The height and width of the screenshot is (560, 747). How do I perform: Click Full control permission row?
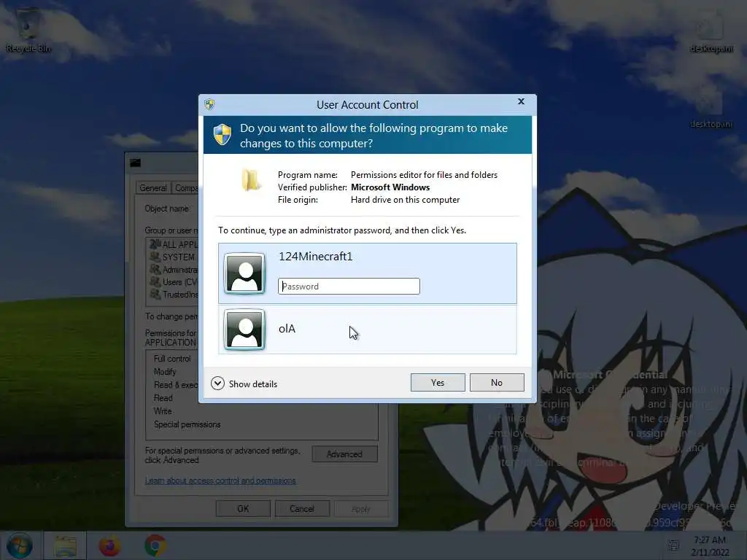pyautogui.click(x=172, y=359)
